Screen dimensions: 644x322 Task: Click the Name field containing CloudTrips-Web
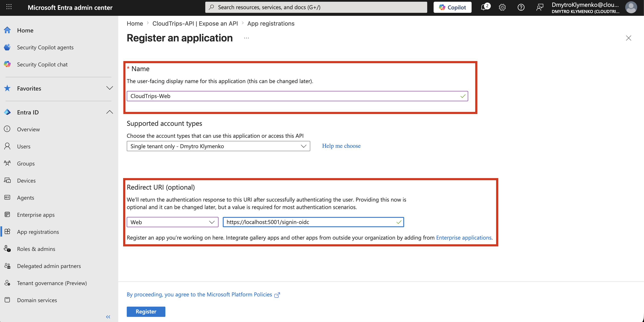pos(297,96)
